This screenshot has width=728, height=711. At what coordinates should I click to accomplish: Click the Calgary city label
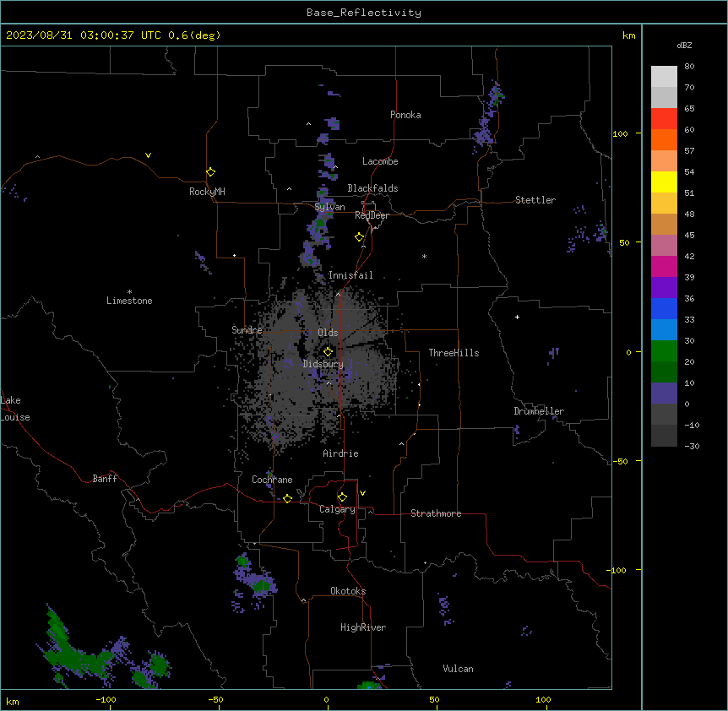pos(337,509)
